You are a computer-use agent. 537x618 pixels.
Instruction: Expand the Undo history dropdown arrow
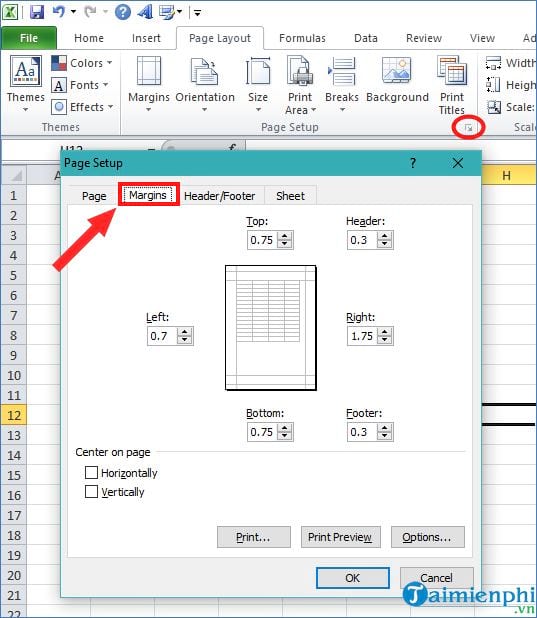(74, 12)
